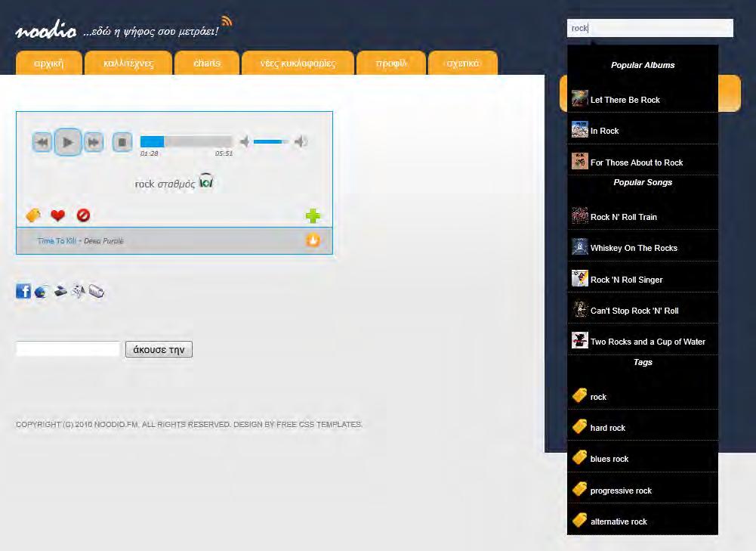Ban the song with the red icon

83,215
